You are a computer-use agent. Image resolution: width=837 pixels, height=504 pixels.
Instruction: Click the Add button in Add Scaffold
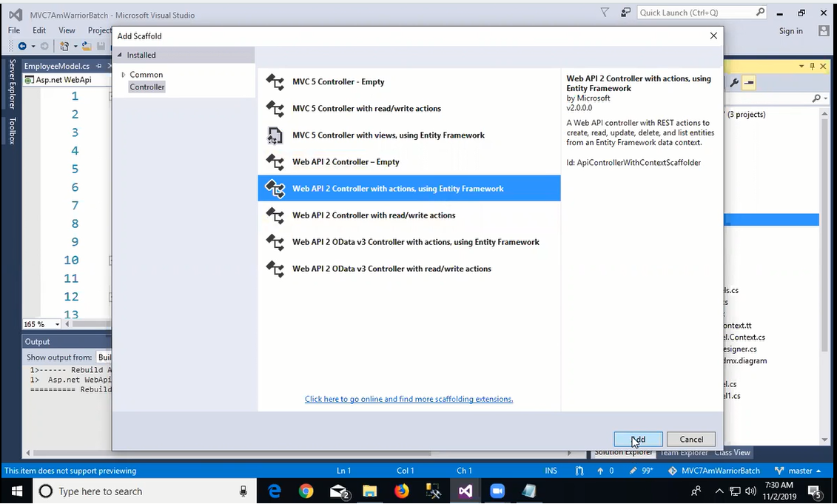[x=638, y=440]
